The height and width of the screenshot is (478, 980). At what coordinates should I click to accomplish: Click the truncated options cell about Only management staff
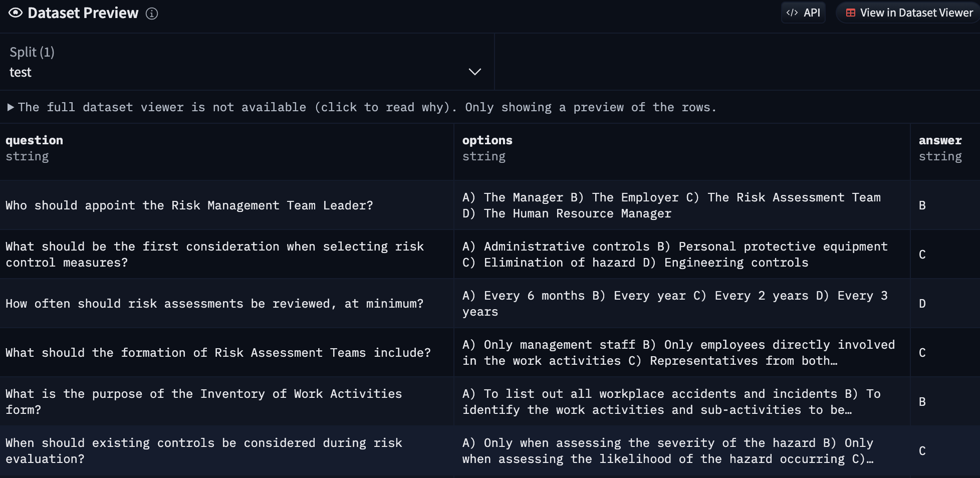click(678, 353)
